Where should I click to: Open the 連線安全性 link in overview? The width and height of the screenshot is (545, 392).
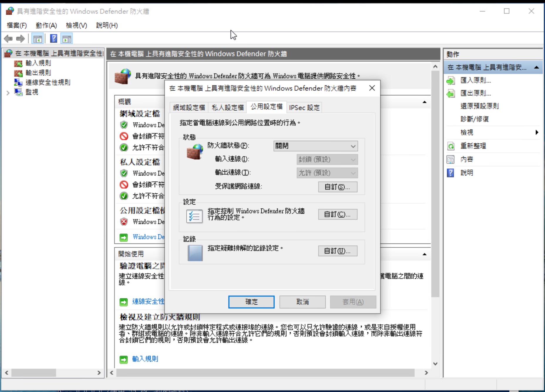coord(148,302)
